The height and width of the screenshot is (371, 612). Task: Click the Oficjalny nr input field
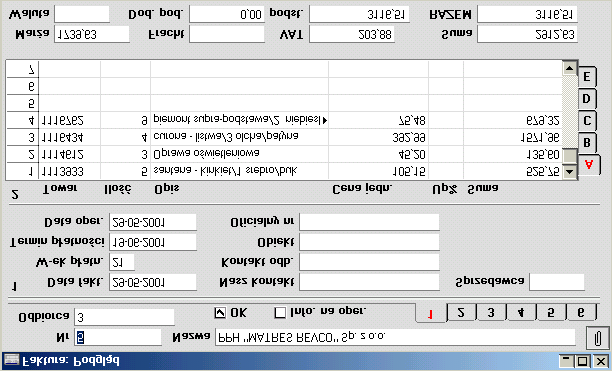(369, 222)
